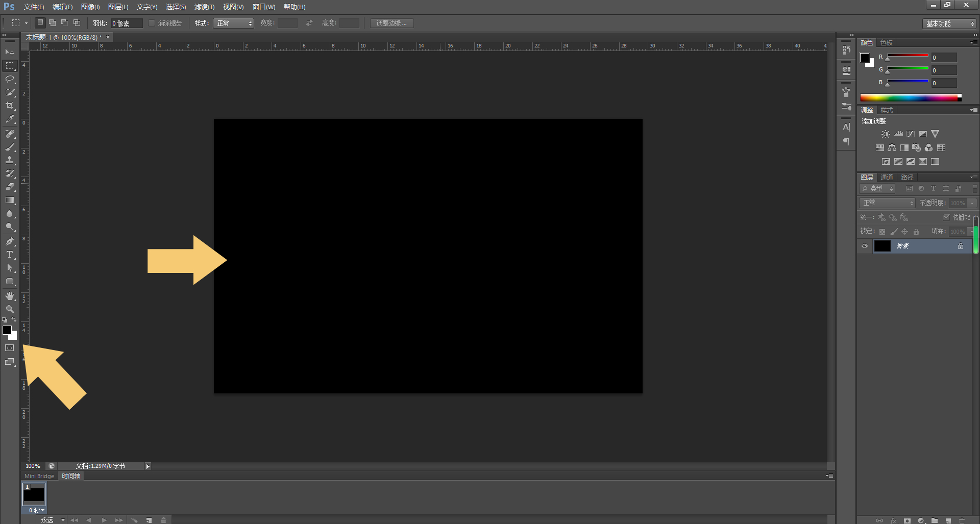
Task: Toggle layer filtering on/off switch
Action: (x=974, y=189)
